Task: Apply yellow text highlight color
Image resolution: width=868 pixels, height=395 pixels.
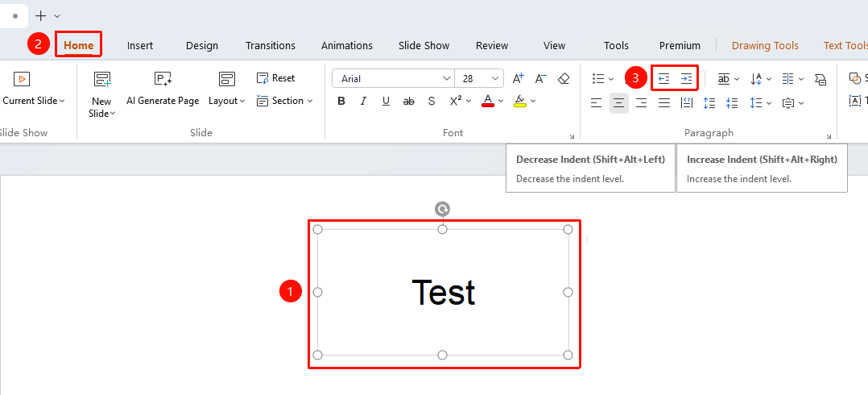Action: coord(520,101)
